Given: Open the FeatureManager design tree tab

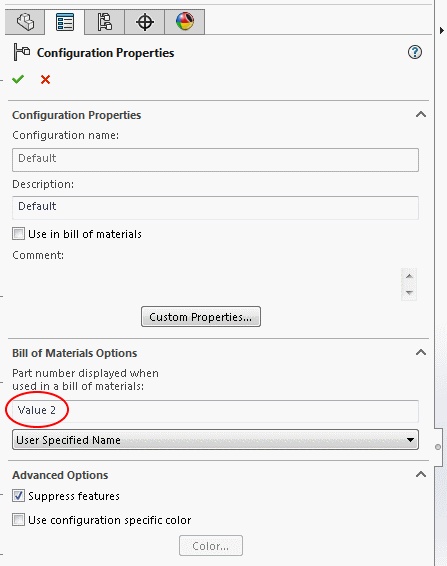Looking at the screenshot, I should pyautogui.click(x=25, y=22).
